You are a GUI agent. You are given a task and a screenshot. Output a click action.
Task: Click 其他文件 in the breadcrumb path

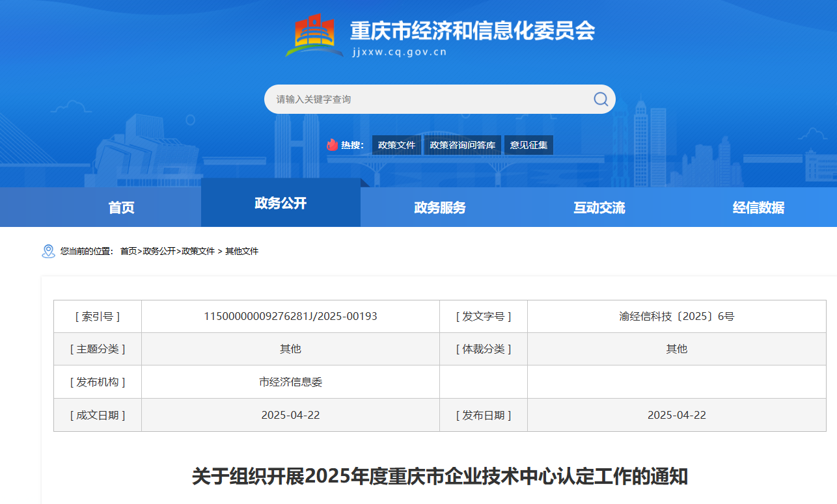tap(241, 251)
